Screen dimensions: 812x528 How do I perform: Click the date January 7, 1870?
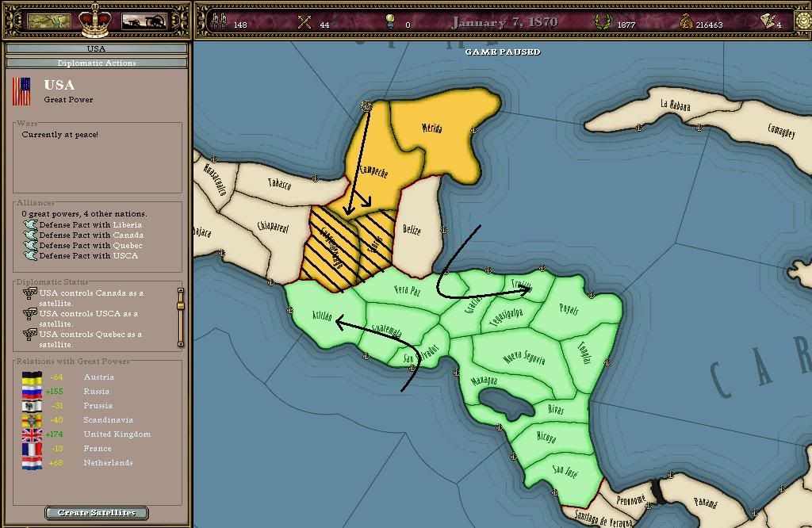pyautogui.click(x=504, y=22)
